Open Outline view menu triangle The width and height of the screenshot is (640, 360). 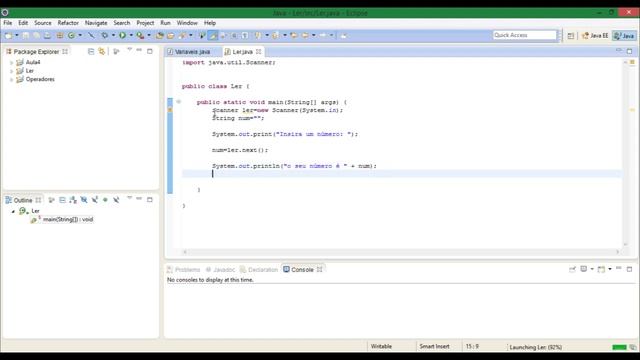tap(129, 198)
